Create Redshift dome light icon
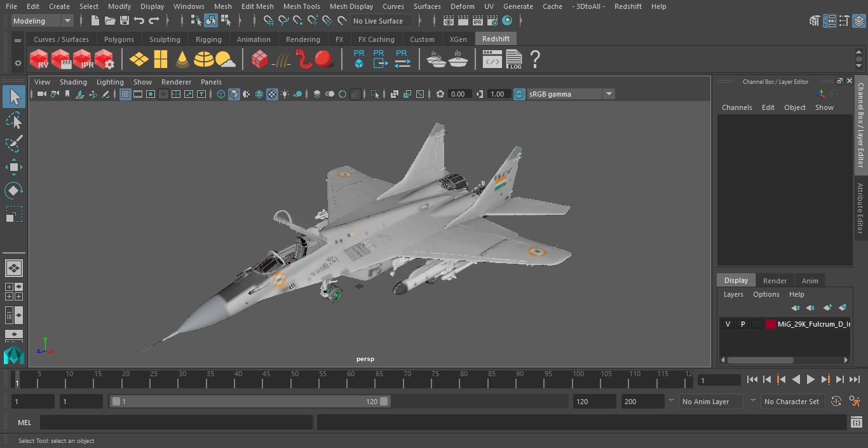 (204, 60)
